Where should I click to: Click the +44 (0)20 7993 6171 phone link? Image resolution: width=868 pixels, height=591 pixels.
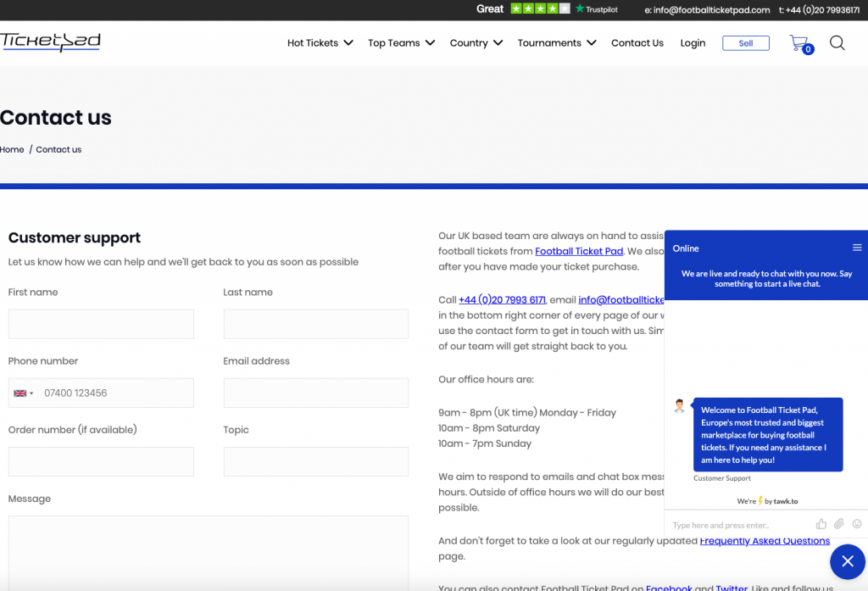[502, 299]
